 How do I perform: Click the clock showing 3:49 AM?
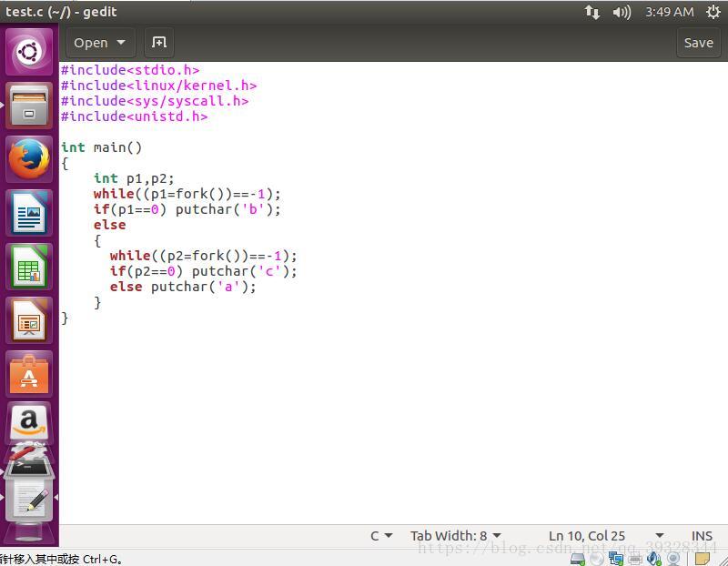(x=670, y=12)
